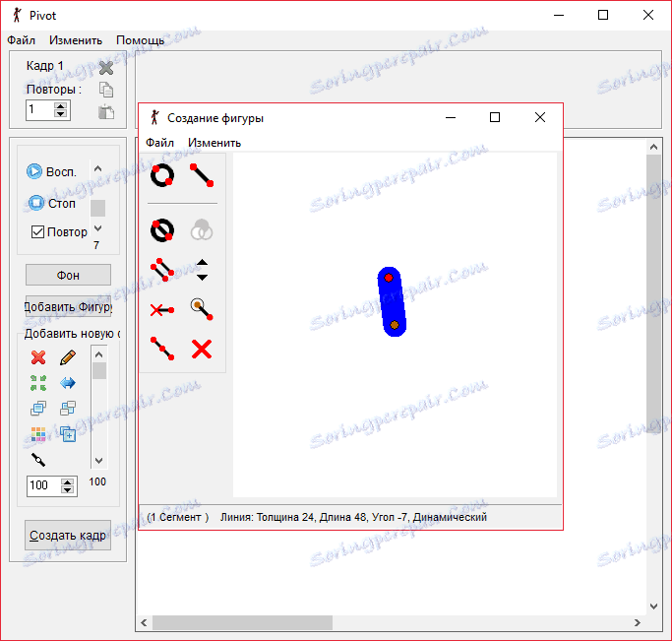Bring figure to front icon
Image resolution: width=672 pixels, height=641 pixels.
tap(38, 409)
